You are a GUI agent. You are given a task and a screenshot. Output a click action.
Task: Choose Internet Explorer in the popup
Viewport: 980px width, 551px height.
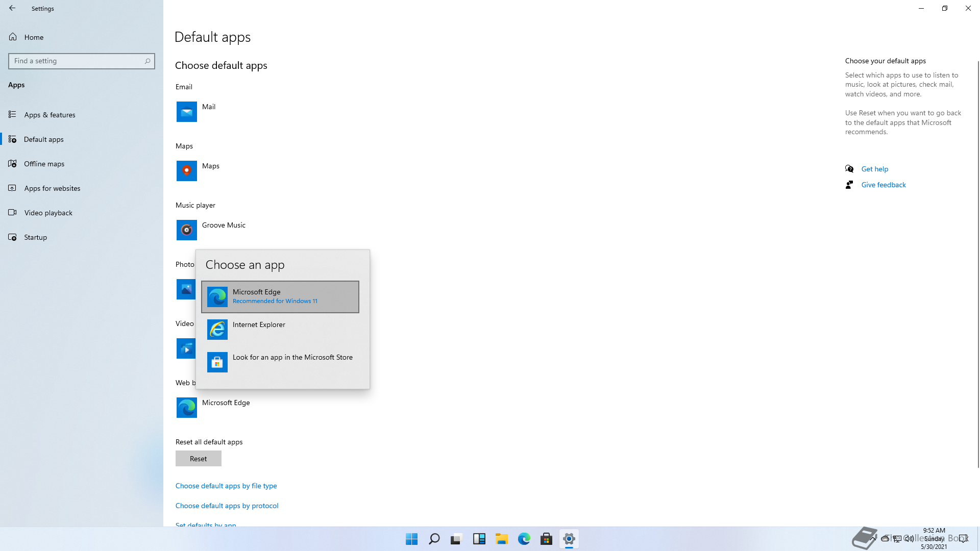pos(280,330)
